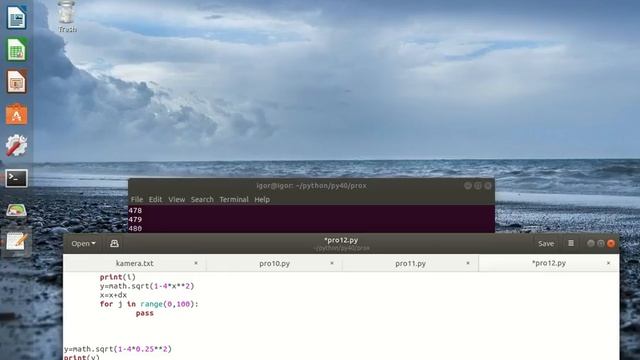
Task: Click terminal output line 479
Action: tap(135, 220)
